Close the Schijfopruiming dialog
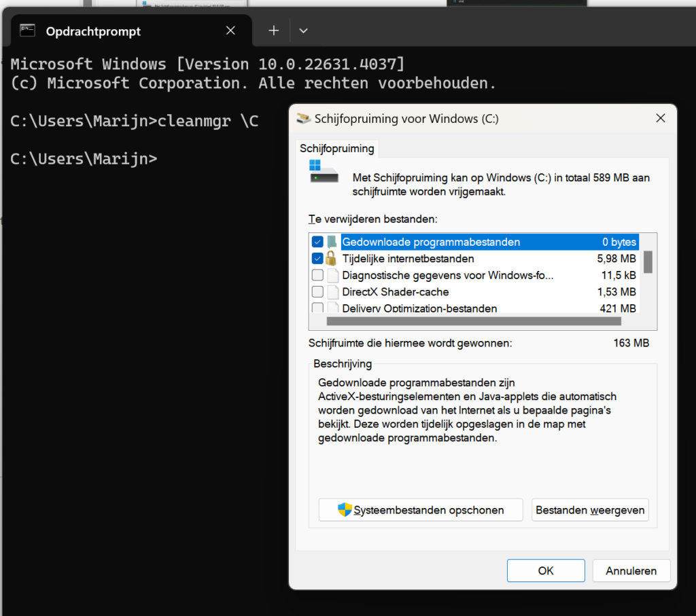Screen dimensions: 696x616 coord(661,118)
